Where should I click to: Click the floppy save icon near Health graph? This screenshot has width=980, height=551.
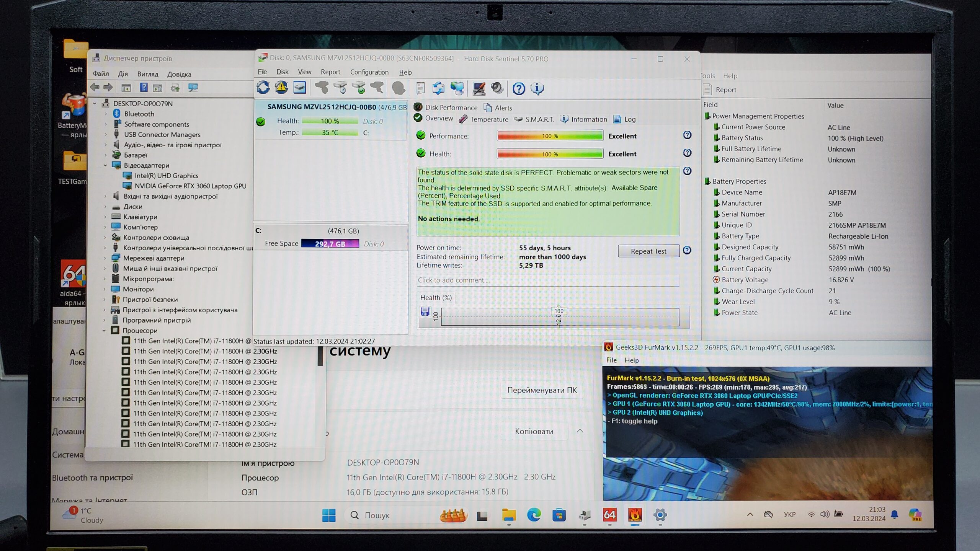point(425,311)
